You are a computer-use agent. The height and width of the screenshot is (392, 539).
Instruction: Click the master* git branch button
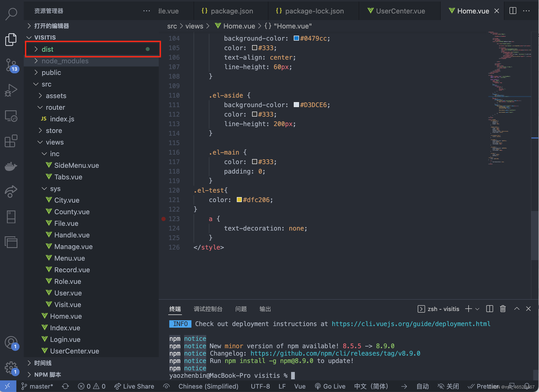coord(37,386)
